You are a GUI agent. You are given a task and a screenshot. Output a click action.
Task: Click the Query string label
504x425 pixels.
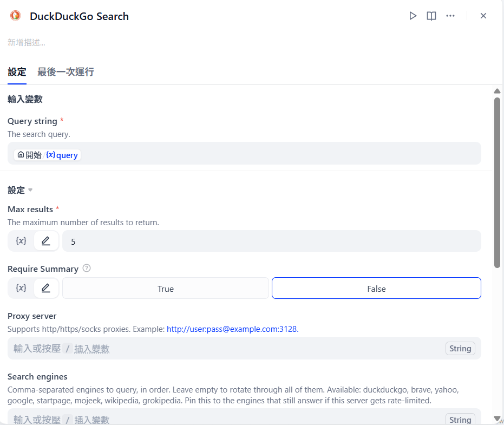[32, 121]
